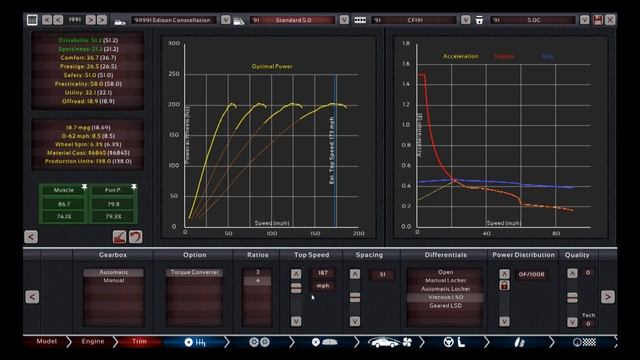This screenshot has height=360, width=640.
Task: Open the interior steering and seat step
Action: pos(454,342)
